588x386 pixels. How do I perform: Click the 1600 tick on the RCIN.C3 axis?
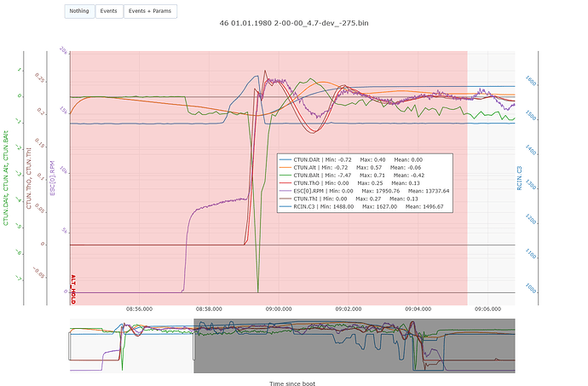pos(531,81)
